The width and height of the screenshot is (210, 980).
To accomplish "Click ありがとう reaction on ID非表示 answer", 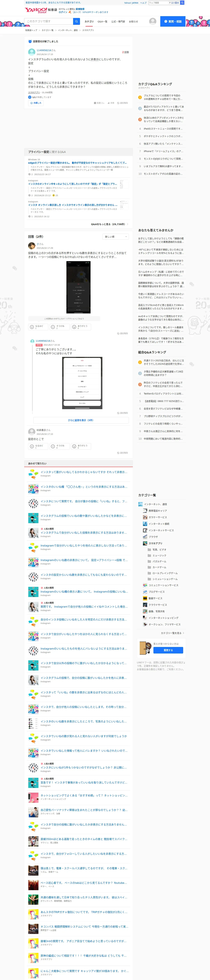I will click(x=81, y=446).
